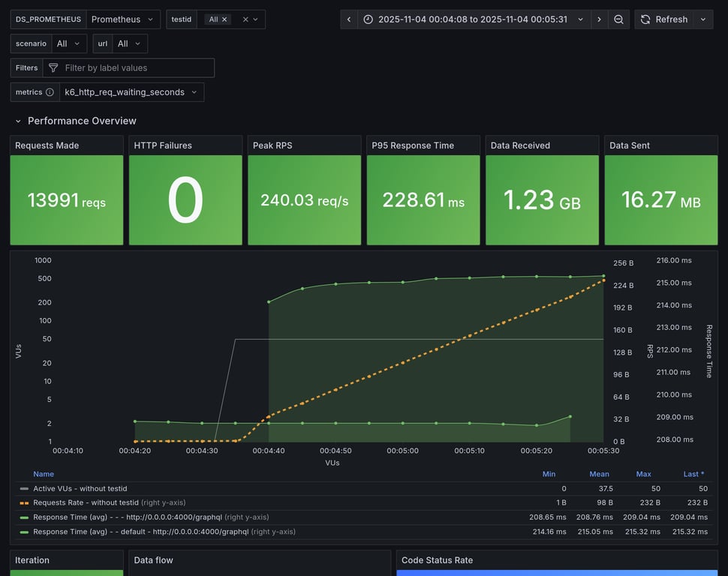Viewport: 728px width, 576px height.
Task: Clear the testid selection with the X icon
Action: pyautogui.click(x=245, y=19)
